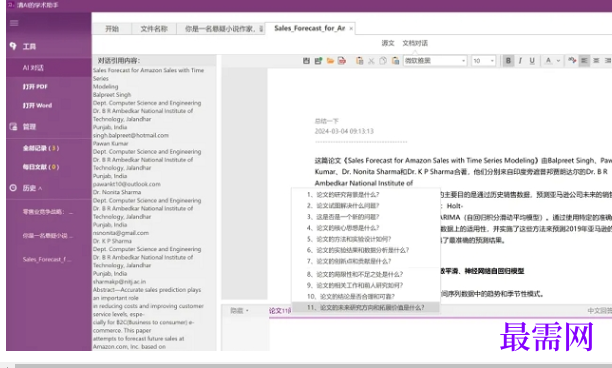Toggle italic formatting
Viewport: 612px width, 368px height.
520,60
